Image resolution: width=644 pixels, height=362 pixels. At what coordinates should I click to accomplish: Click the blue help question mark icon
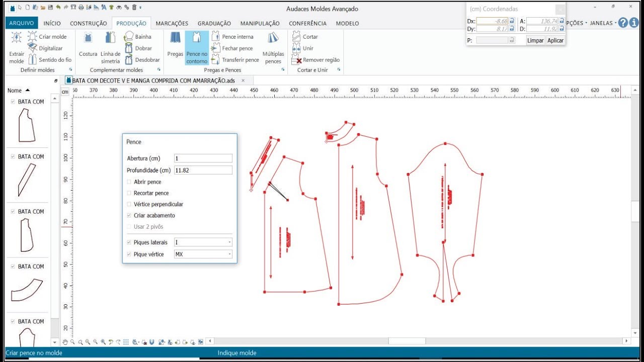[623, 23]
